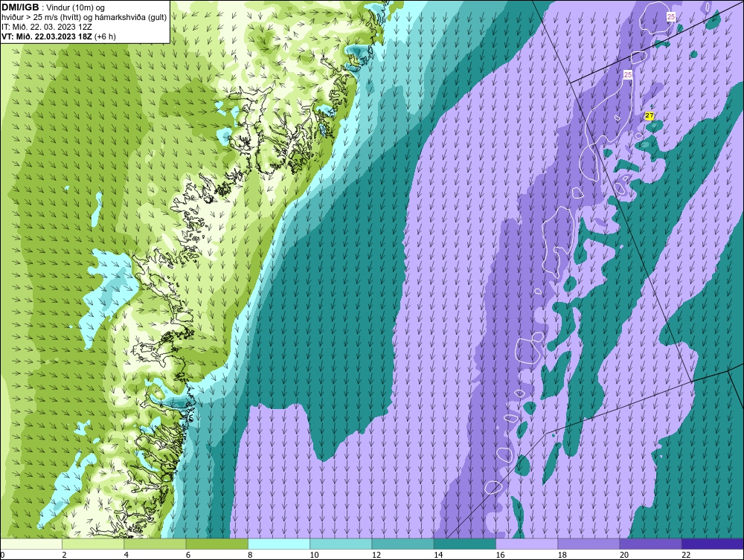Click the legend scale number 16
Image resolution: width=744 pixels, height=560 pixels.
click(x=500, y=555)
